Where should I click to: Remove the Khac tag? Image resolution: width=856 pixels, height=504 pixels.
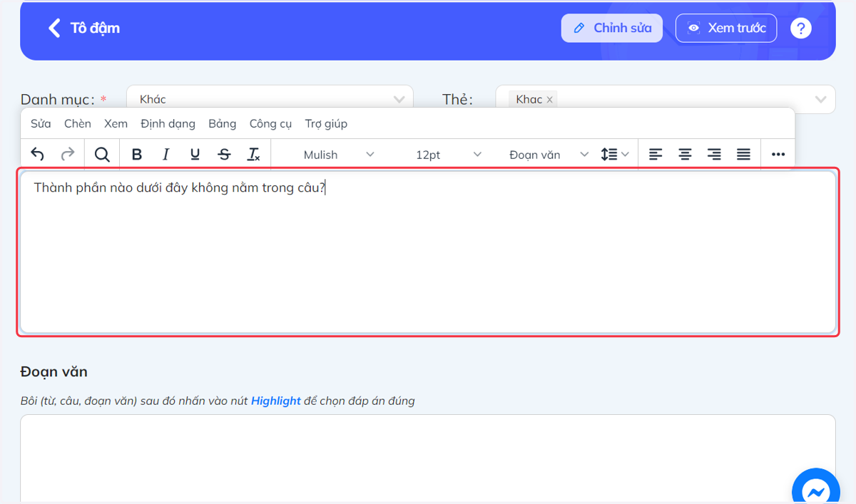coord(549,100)
